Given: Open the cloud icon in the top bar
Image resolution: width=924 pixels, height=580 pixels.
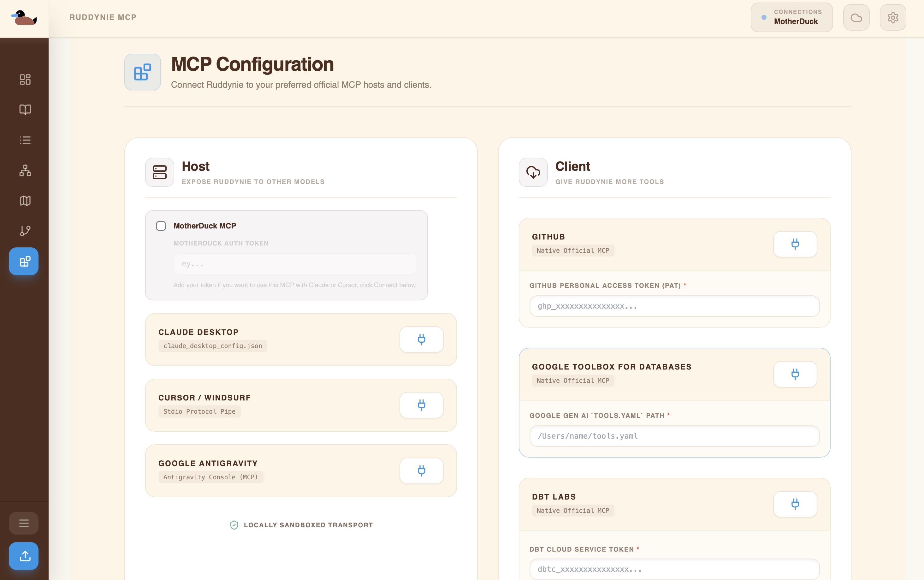Looking at the screenshot, I should [856, 17].
